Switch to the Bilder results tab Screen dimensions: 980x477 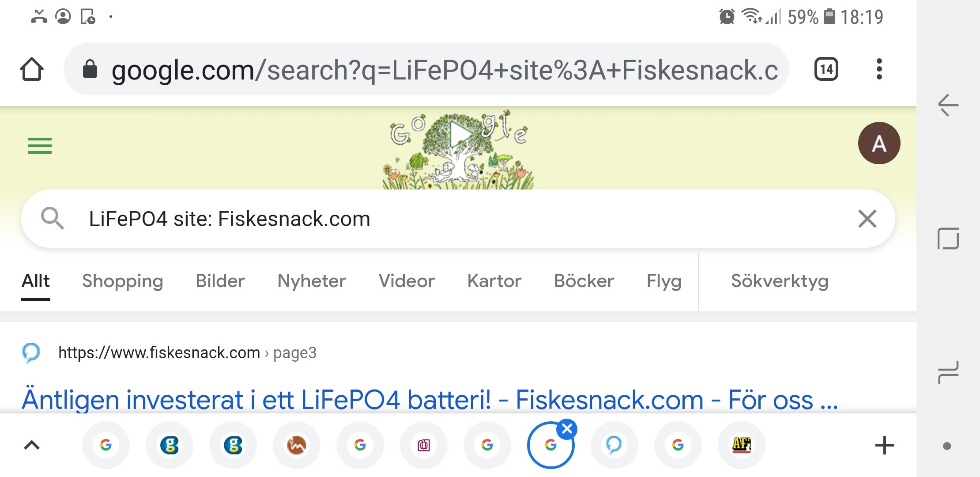point(220,281)
